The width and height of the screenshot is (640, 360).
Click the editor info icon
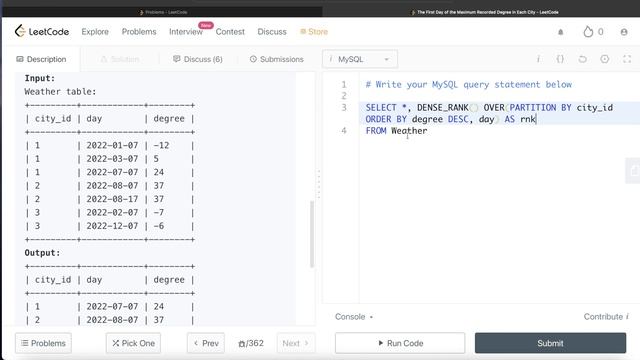[538, 59]
